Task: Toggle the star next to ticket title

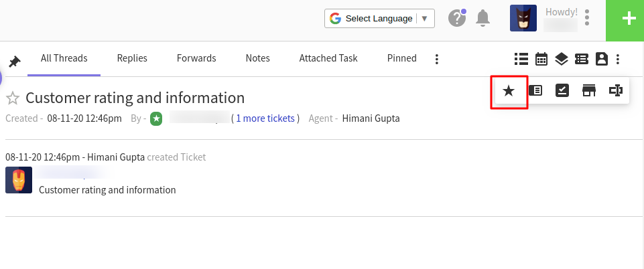Action: pos(13,98)
